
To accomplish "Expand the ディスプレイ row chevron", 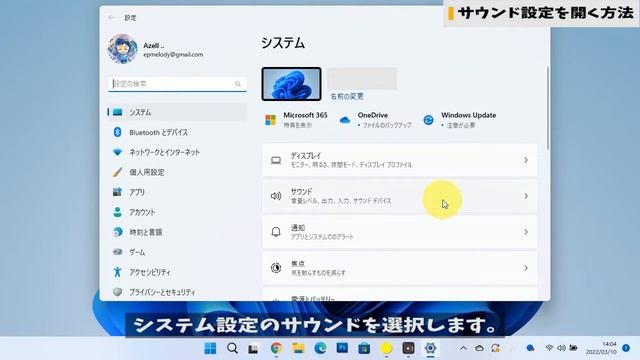I will click(526, 160).
